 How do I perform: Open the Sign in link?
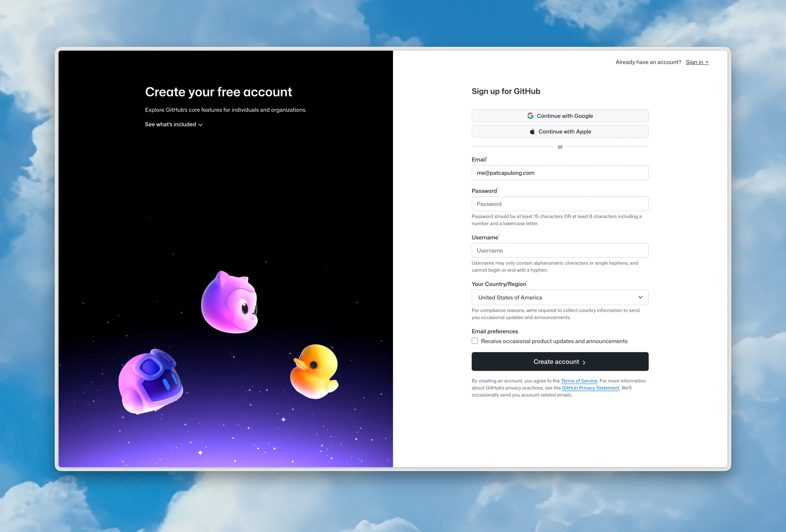coord(697,62)
